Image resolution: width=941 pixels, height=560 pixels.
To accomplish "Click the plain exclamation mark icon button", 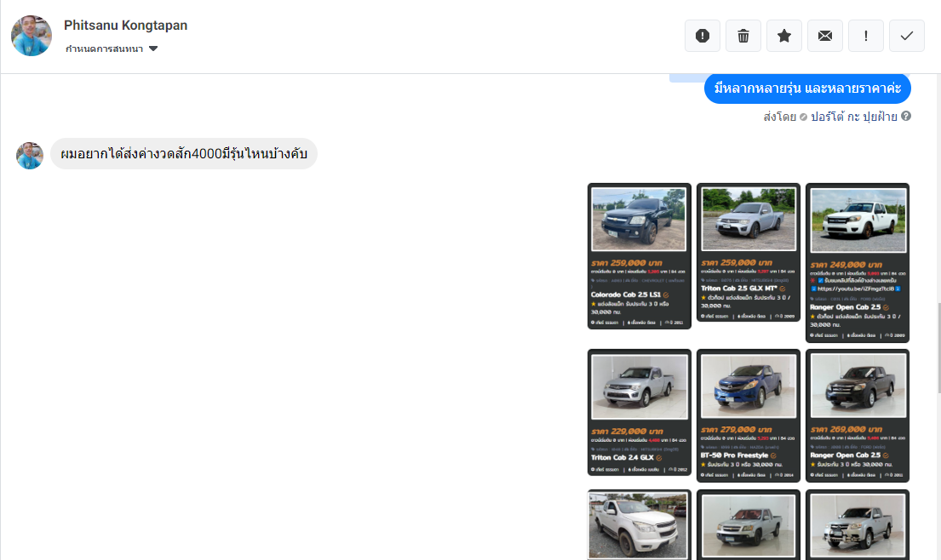I will [866, 36].
